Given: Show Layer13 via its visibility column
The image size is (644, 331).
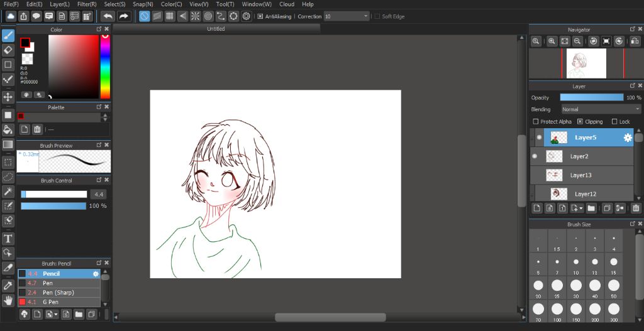Looking at the screenshot, I should click(535, 175).
